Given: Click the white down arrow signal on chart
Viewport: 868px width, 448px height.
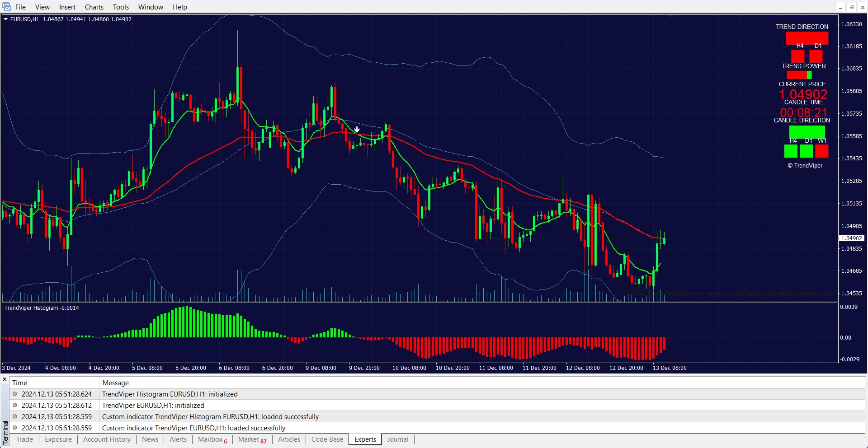Looking at the screenshot, I should pos(357,130).
